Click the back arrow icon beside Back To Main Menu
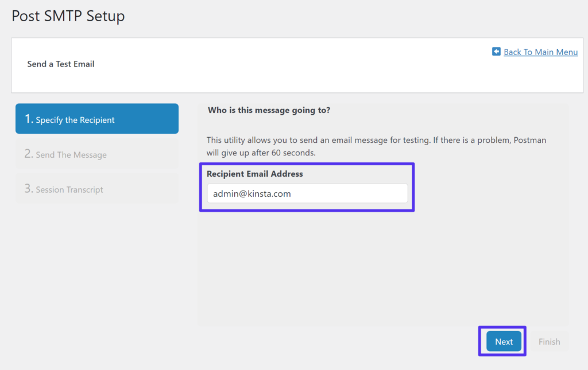The image size is (588, 370). pyautogui.click(x=496, y=52)
